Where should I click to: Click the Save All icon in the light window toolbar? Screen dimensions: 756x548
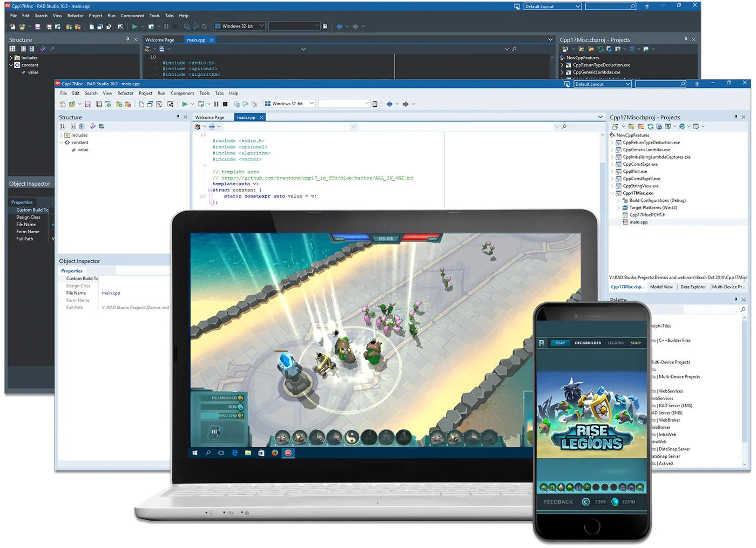99,104
